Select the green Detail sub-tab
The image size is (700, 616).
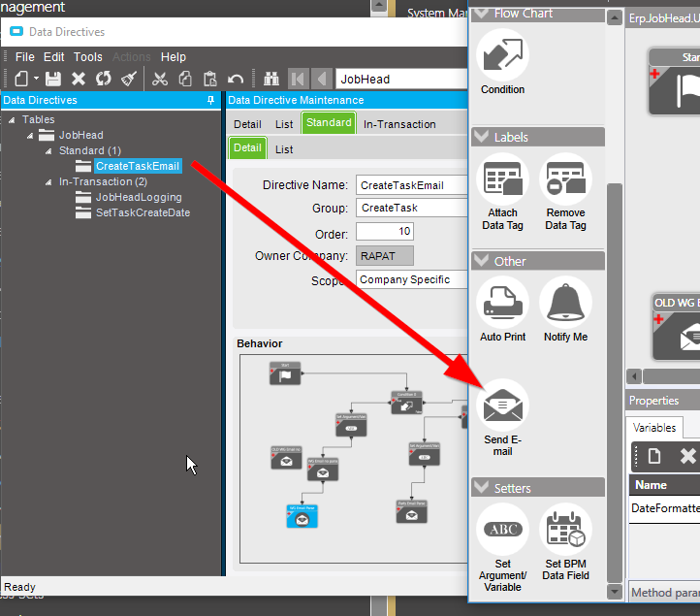248,147
